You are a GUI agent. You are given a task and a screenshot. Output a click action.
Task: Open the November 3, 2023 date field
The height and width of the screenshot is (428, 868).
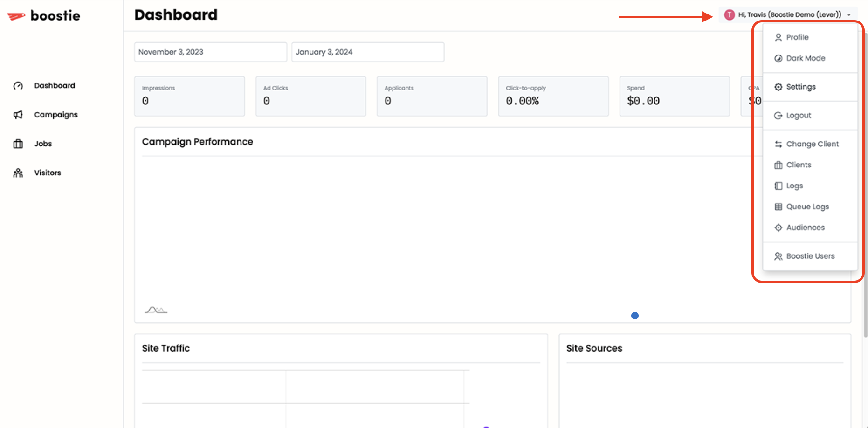click(210, 52)
